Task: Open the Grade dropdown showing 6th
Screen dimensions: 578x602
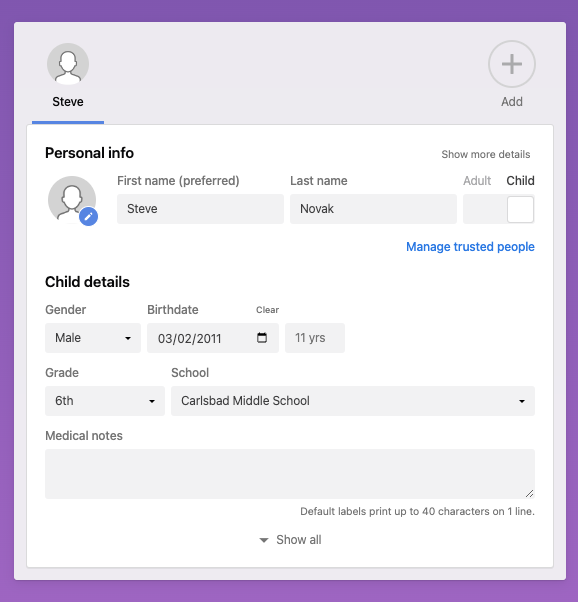Action: point(105,401)
